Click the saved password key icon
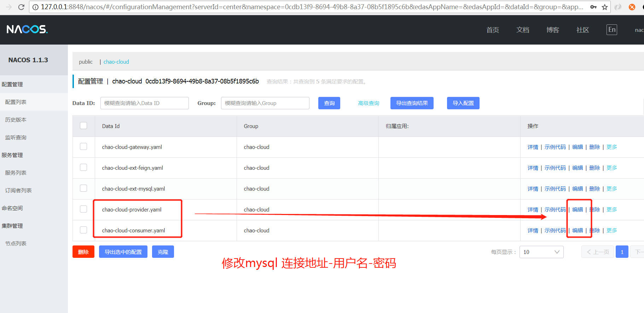Screen dimensions: 644x313 click(x=593, y=7)
